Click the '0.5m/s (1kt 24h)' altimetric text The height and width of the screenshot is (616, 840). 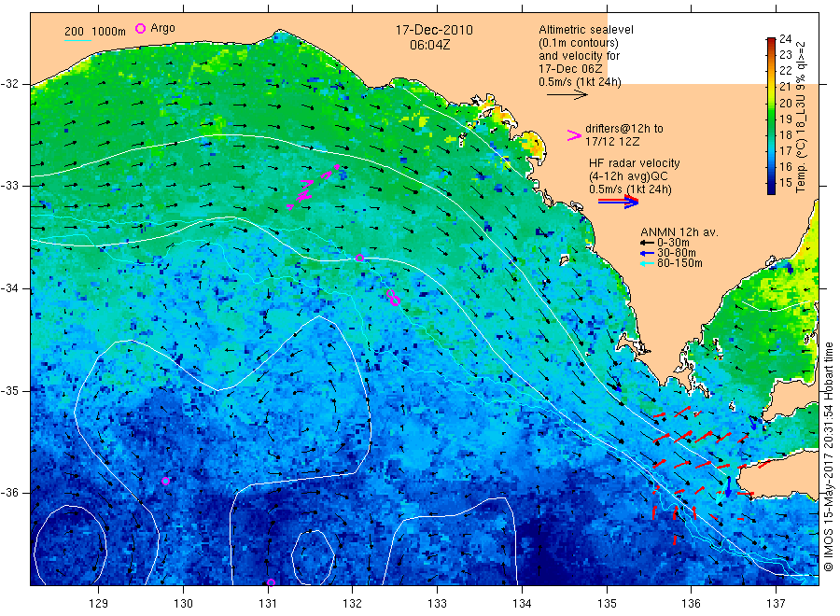tap(580, 82)
